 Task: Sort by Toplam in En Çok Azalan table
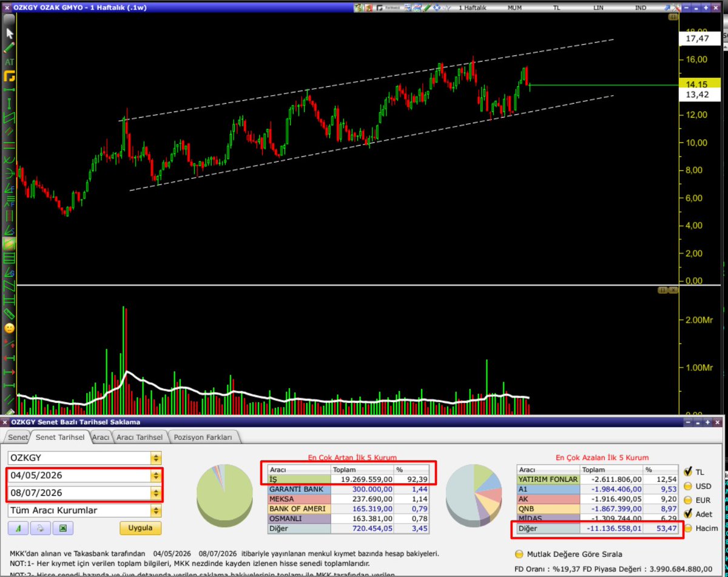(612, 469)
